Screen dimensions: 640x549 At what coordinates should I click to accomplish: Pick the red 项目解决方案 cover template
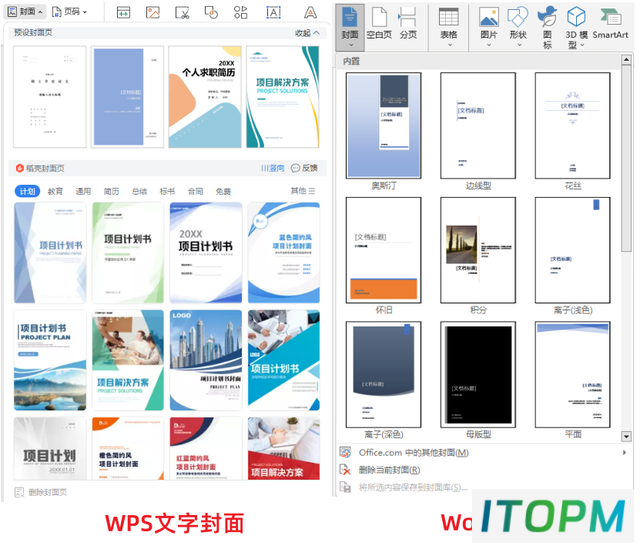[284, 448]
